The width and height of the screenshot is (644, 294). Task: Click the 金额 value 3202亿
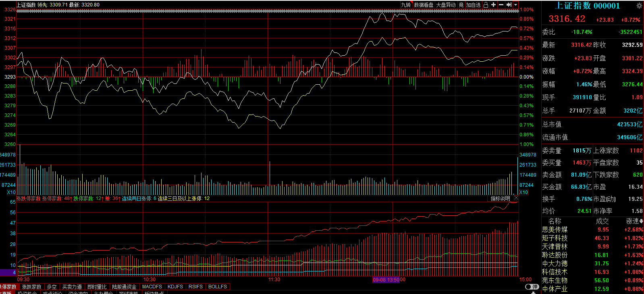pos(633,111)
